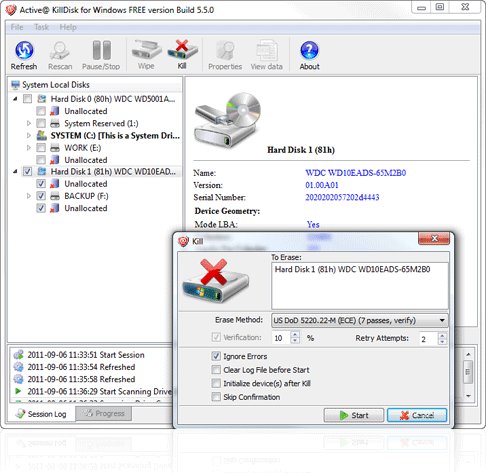486x473 pixels.
Task: Click the WORK (E:) volume icon
Action: click(x=55, y=148)
